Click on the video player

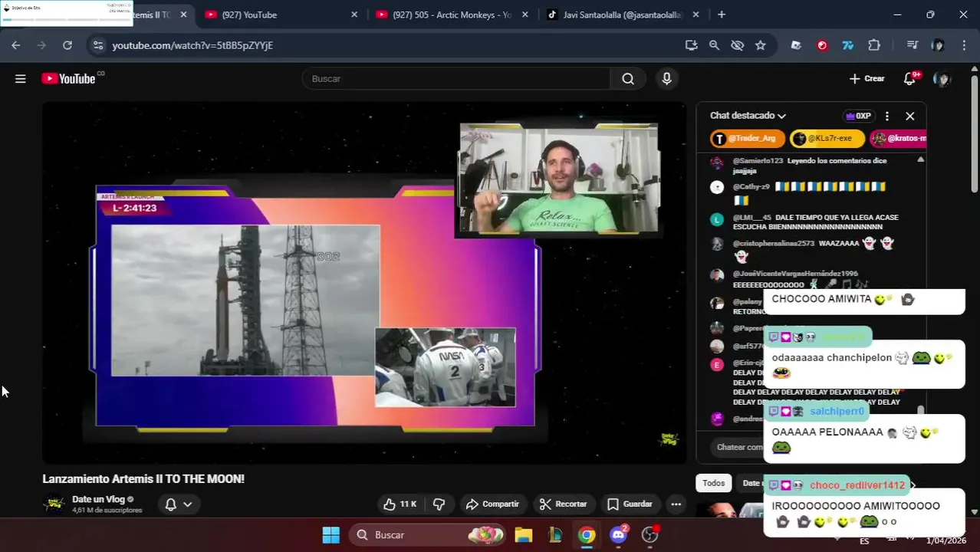point(364,283)
